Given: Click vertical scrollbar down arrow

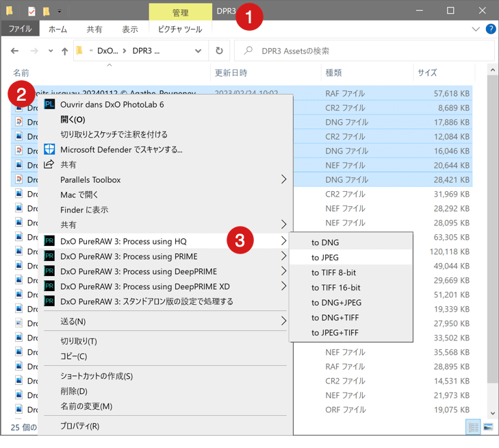Looking at the screenshot, I should (493, 413).
